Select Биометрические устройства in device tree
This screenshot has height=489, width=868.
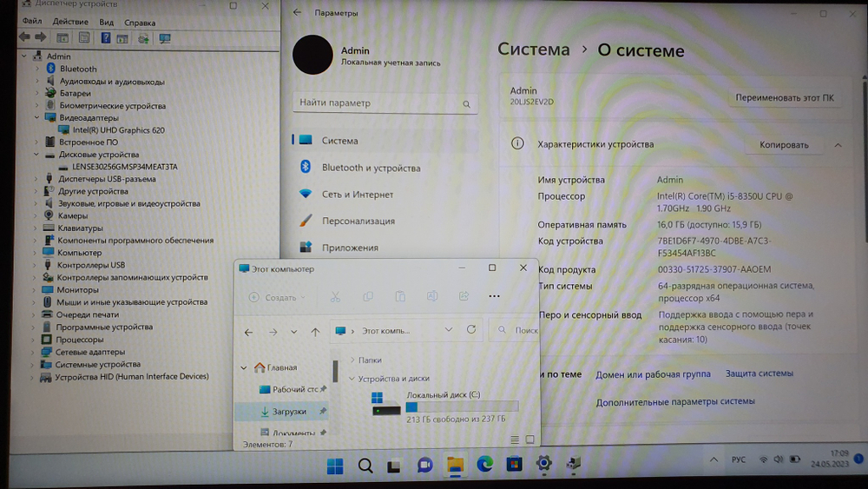[x=112, y=106]
